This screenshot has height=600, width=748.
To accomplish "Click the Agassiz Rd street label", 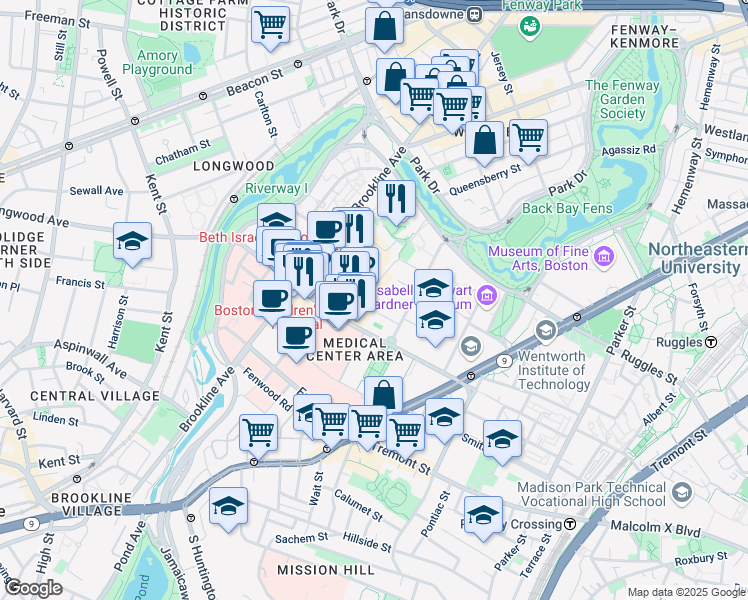I will (x=628, y=150).
